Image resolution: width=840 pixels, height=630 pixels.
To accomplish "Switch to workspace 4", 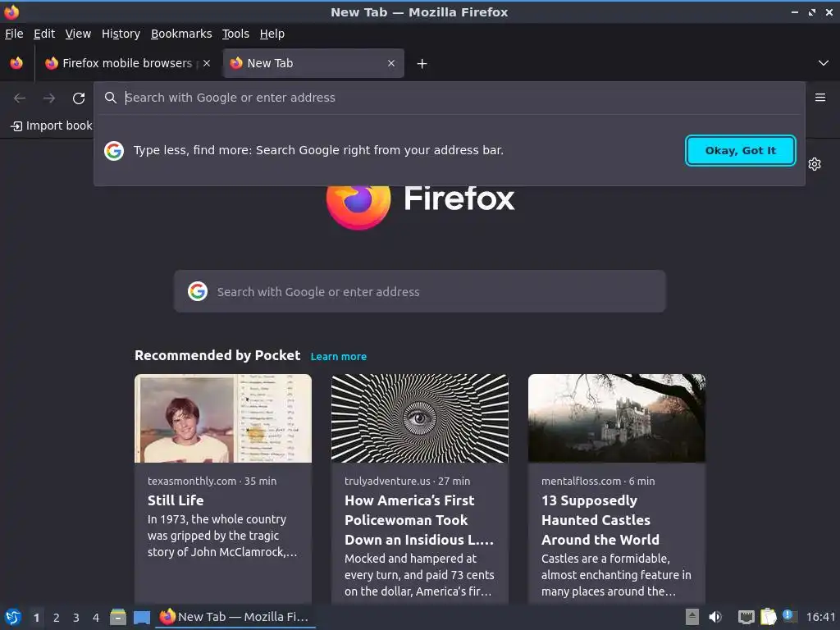I will click(96, 618).
